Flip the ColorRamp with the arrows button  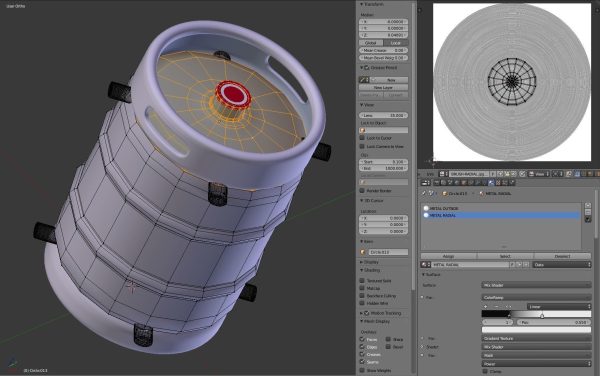tap(508, 306)
